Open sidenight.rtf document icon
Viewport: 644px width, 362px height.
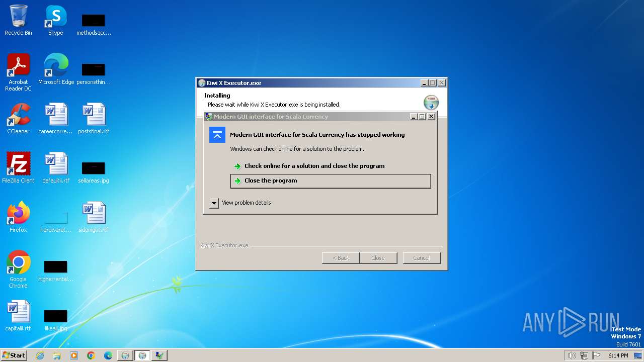[94, 217]
